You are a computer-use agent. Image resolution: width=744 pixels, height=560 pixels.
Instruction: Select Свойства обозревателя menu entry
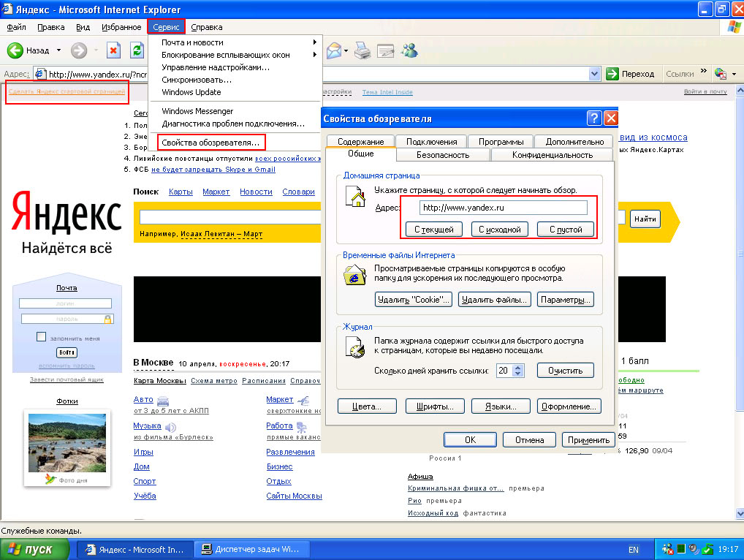(210, 143)
